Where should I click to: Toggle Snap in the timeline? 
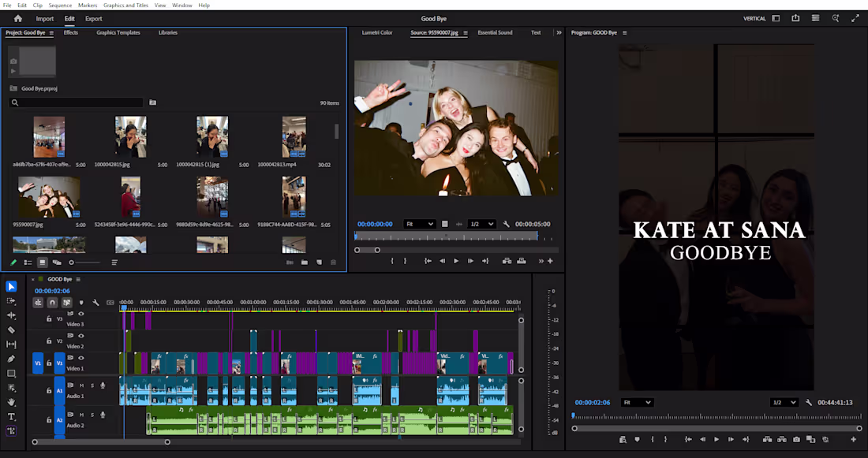[x=52, y=303]
